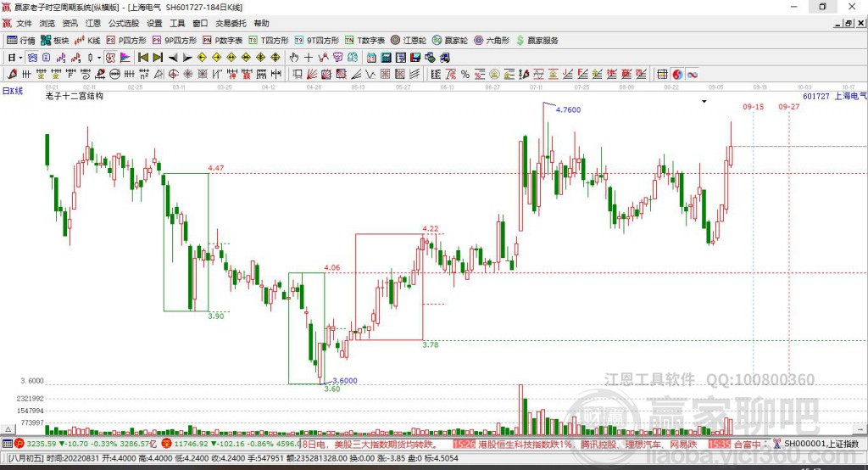The height and width of the screenshot is (470, 868).
Task: Restore the inner chart window via 🗗 button
Action: pyautogui.click(x=848, y=23)
